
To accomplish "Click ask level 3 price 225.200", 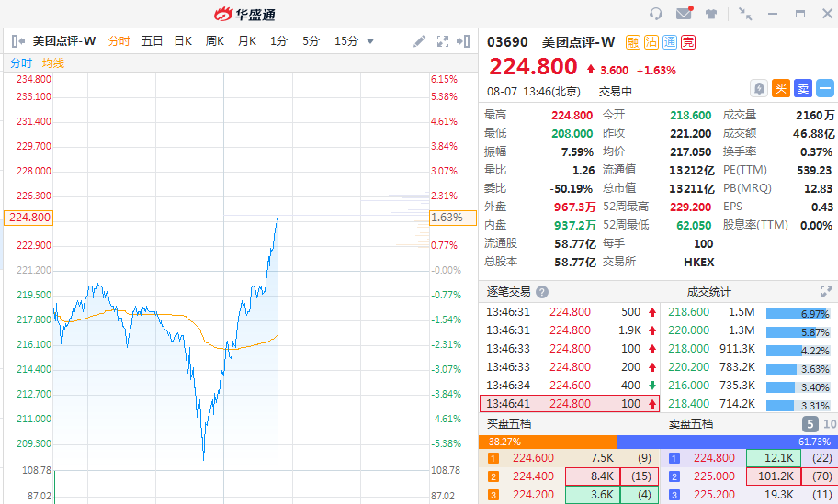I will coord(715,495).
